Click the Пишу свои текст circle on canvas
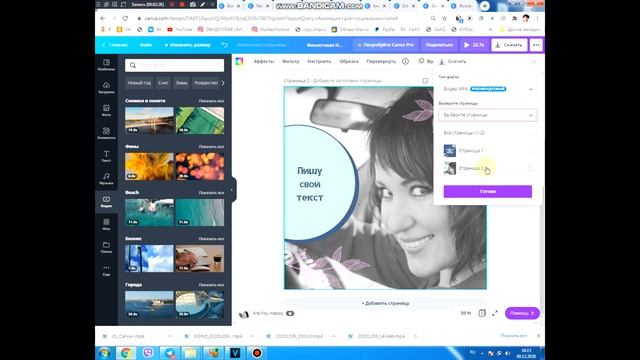 pyautogui.click(x=320, y=183)
